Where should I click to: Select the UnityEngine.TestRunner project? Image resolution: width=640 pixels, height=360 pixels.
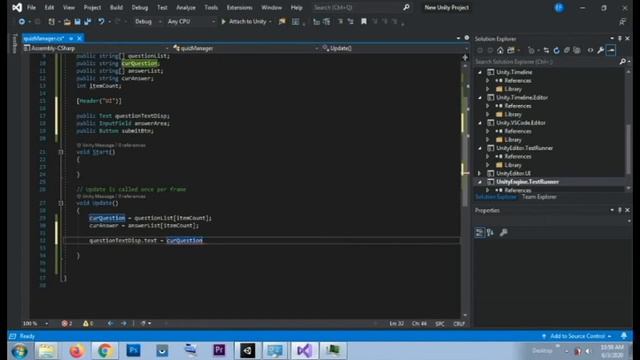(527, 182)
